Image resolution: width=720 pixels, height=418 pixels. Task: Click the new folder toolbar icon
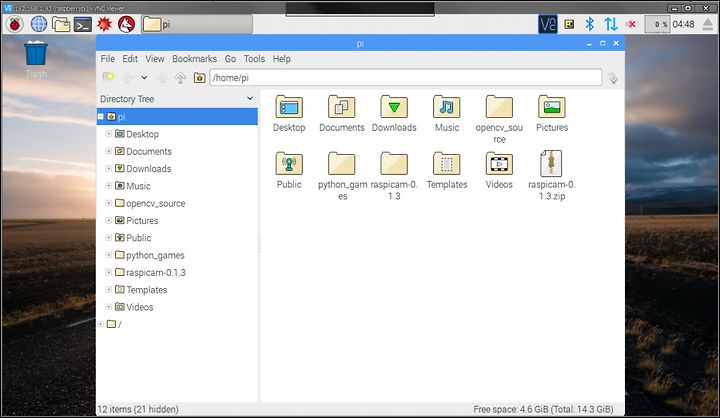[x=108, y=77]
